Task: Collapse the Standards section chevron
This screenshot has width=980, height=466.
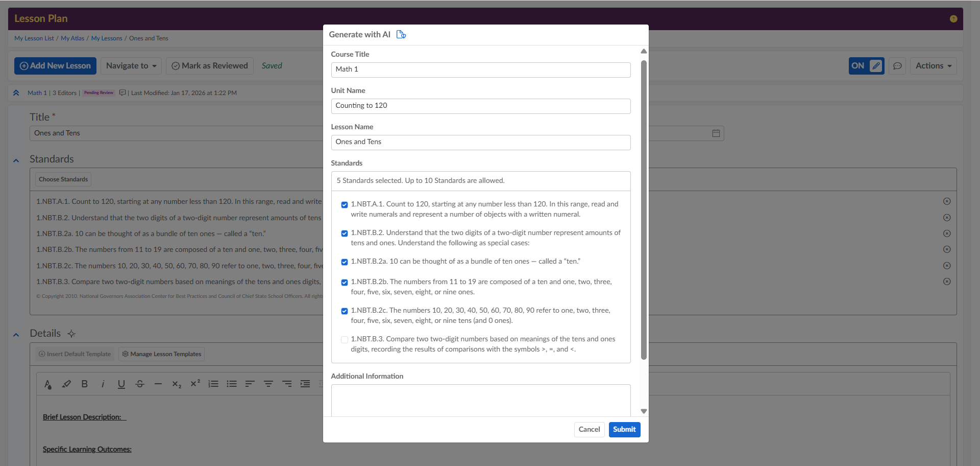Action: coord(16,160)
